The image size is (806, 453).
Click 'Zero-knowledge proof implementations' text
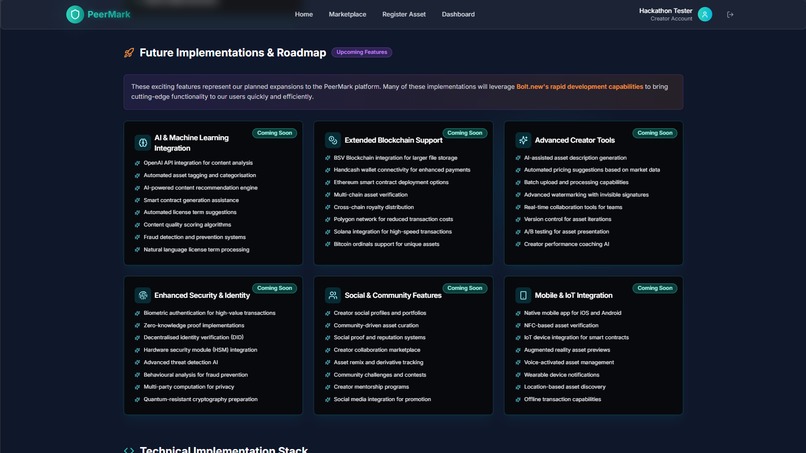click(194, 325)
